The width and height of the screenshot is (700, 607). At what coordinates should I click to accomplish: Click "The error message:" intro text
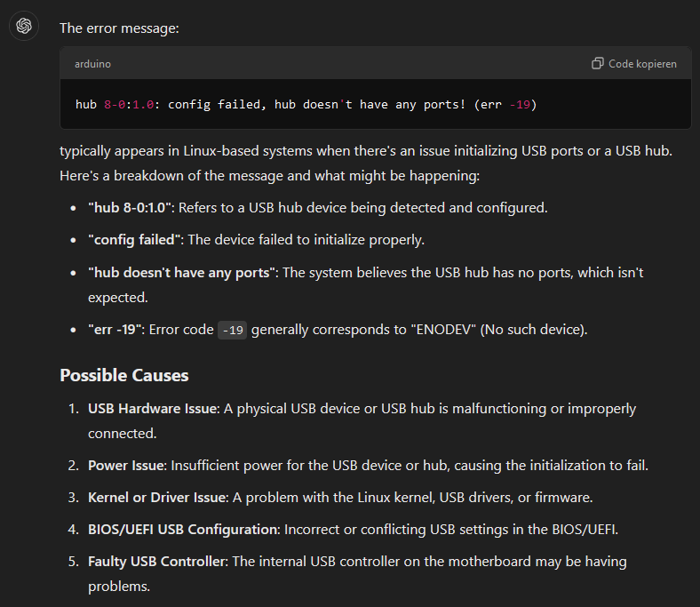click(x=119, y=28)
